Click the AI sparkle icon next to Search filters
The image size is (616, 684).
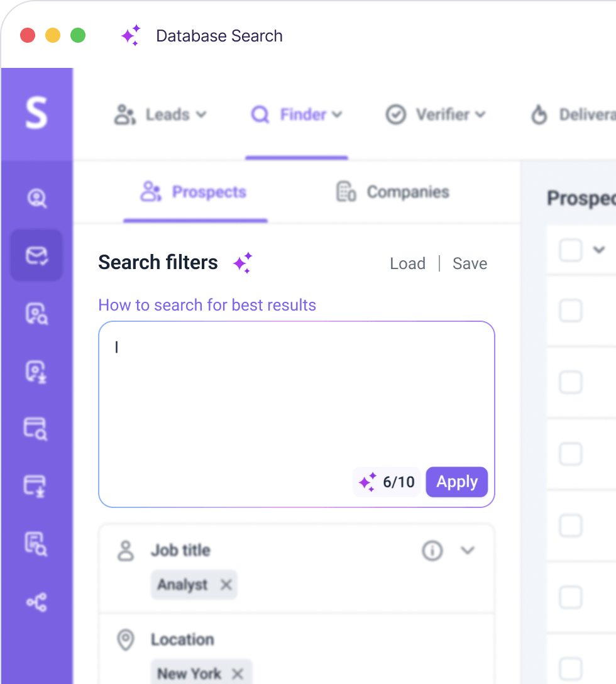pyautogui.click(x=243, y=263)
